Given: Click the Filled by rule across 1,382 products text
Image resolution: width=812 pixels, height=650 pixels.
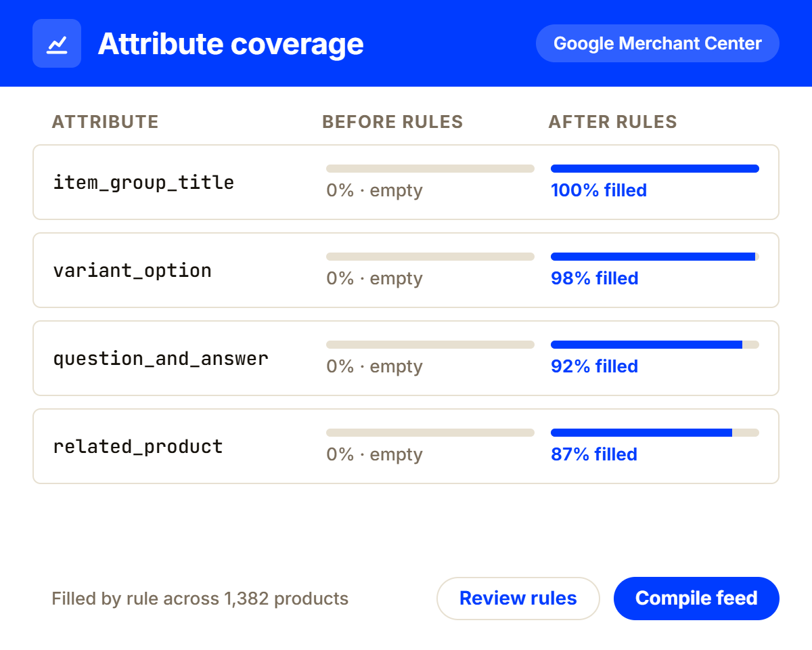Looking at the screenshot, I should pos(200,599).
